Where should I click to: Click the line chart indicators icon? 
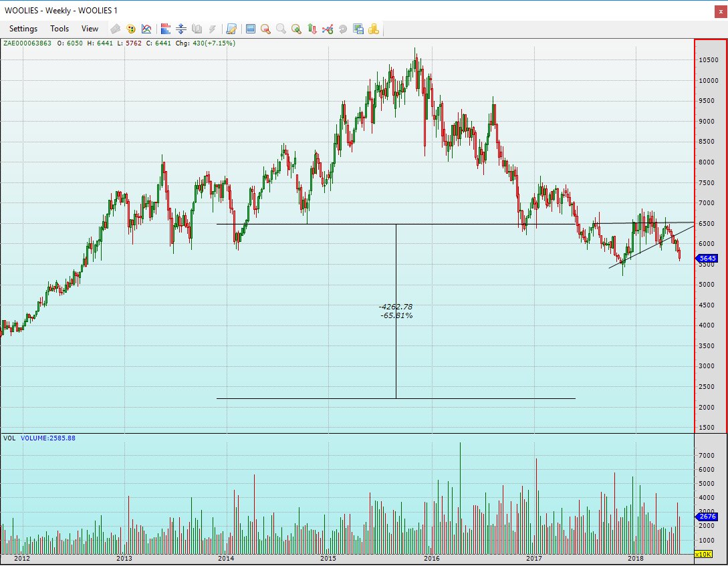(146, 29)
